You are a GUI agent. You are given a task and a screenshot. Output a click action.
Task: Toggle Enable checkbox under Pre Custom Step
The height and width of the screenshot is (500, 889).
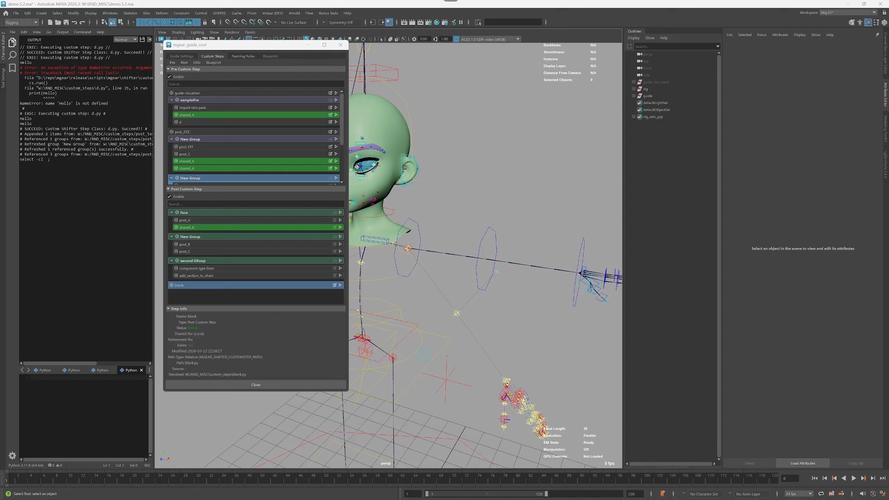tap(172, 76)
